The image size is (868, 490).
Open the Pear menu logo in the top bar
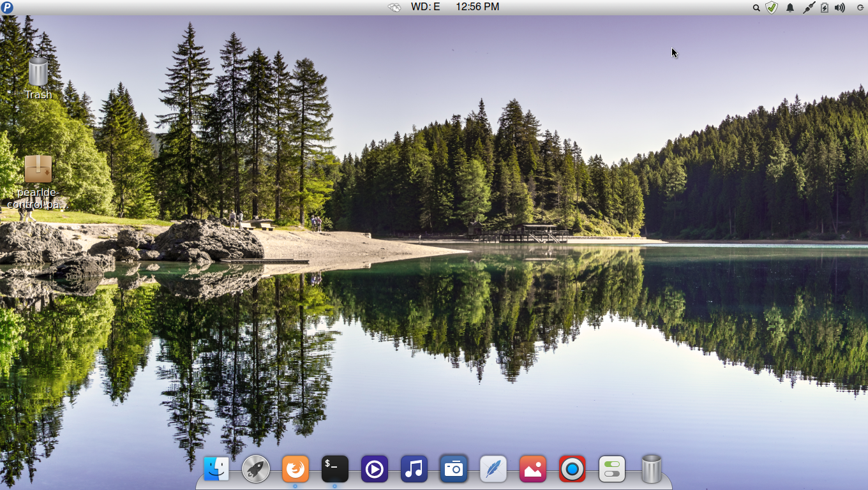click(x=7, y=7)
